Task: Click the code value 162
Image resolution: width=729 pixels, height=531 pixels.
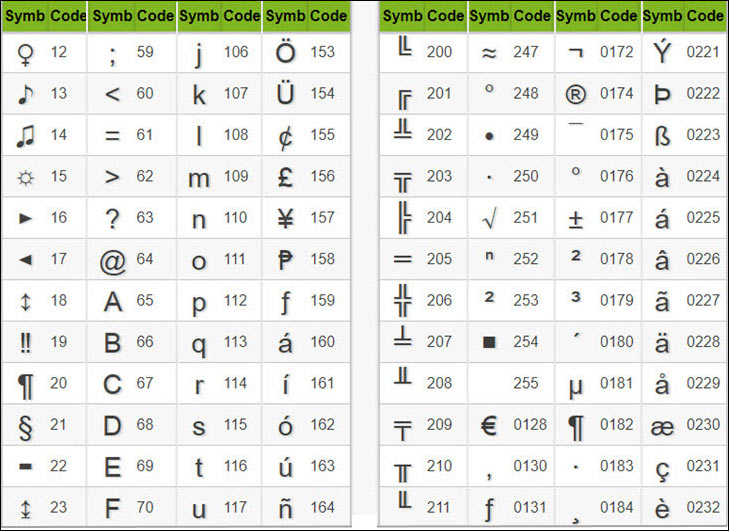Action: pos(323,425)
